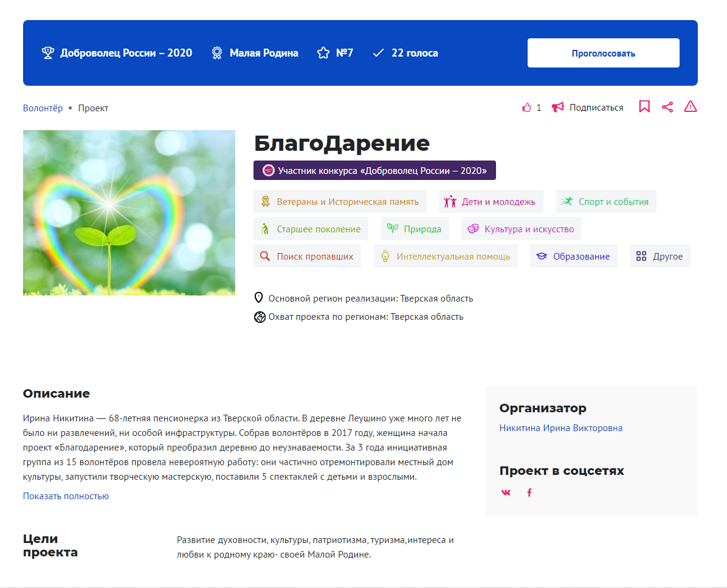
Task: Click the Проект в соцсетях heading
Action: click(x=562, y=471)
